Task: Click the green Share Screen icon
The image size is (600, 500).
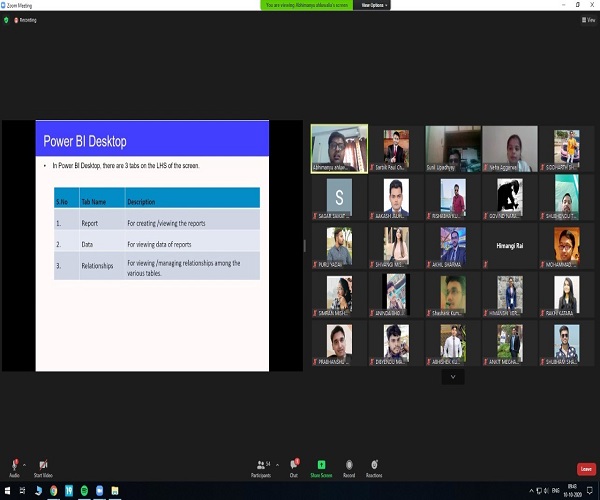Action: (x=321, y=464)
